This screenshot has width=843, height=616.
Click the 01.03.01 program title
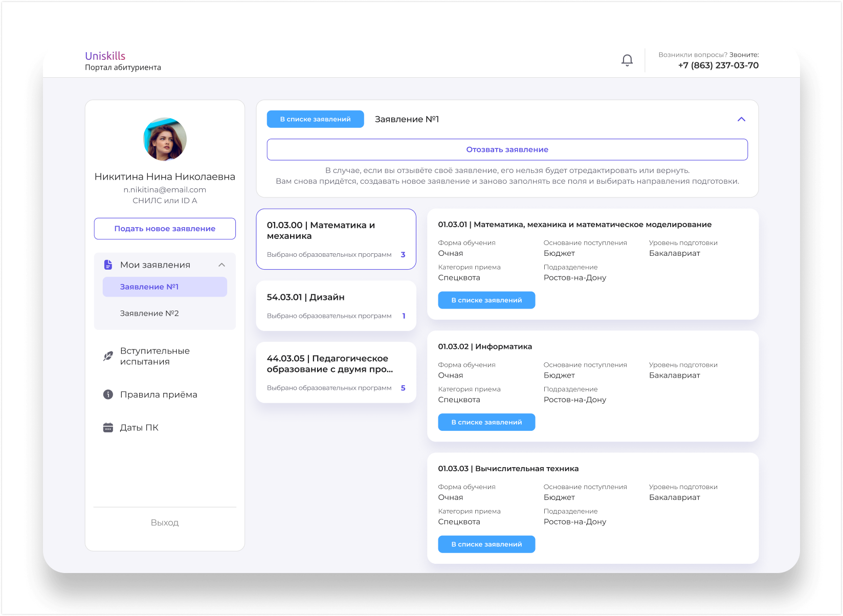point(575,225)
